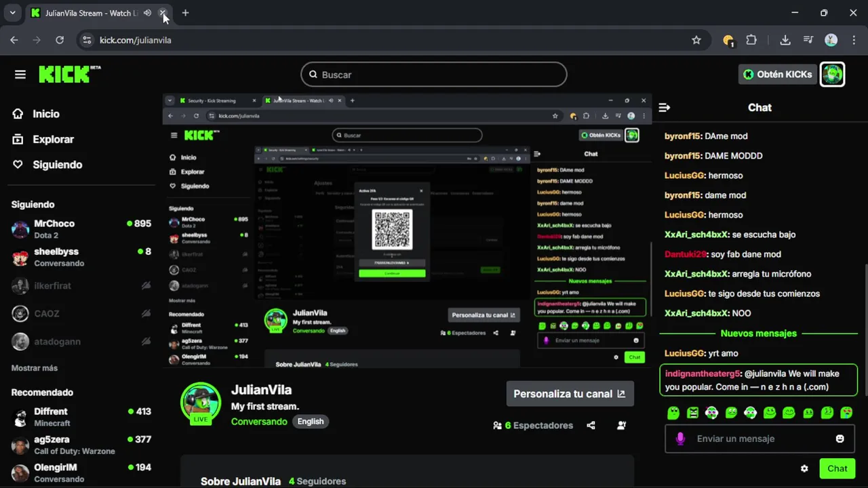Open recommended channel Diffrent
Viewport: 868px width, 488px height.
pyautogui.click(x=81, y=417)
